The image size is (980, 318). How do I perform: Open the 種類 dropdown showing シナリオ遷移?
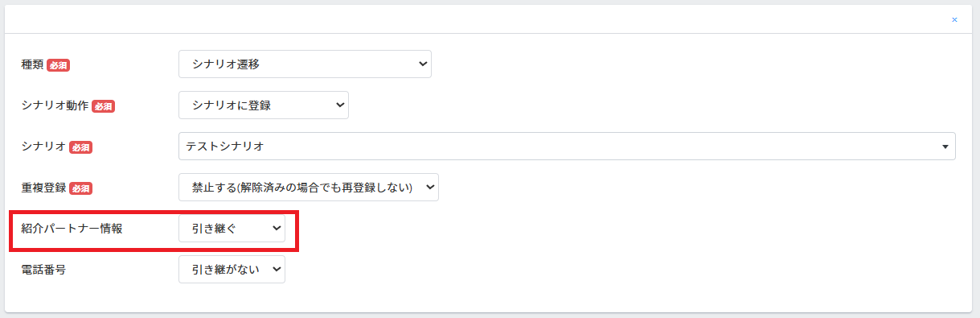point(305,64)
